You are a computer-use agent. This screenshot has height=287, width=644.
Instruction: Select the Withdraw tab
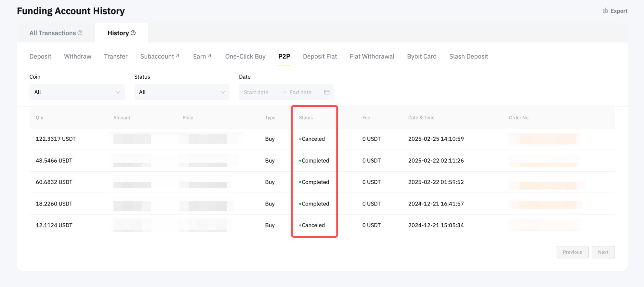coord(78,57)
